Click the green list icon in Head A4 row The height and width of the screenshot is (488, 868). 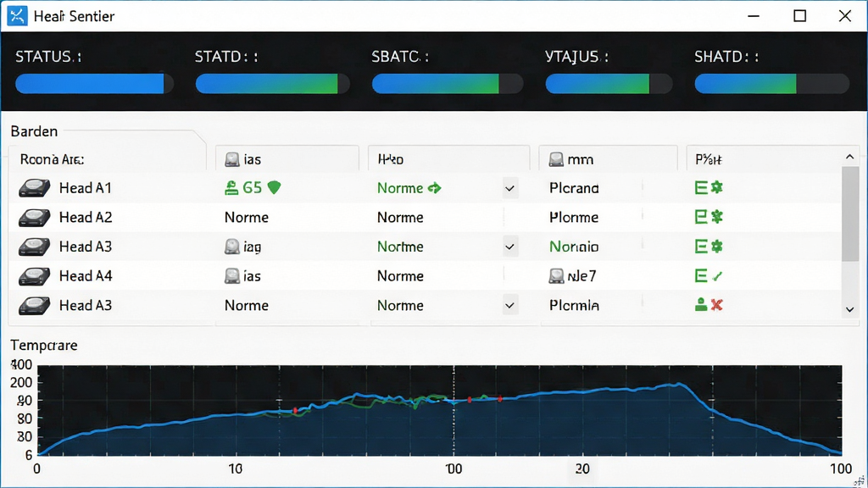[x=701, y=275]
